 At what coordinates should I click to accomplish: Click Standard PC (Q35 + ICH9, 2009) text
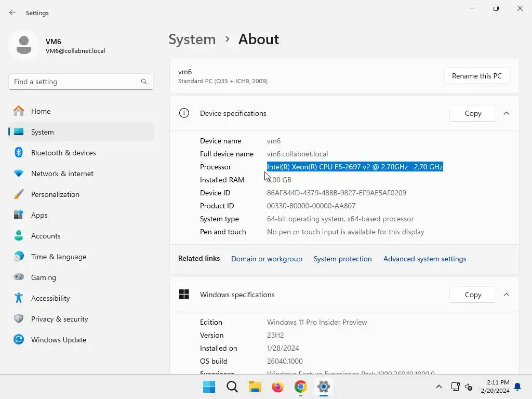(223, 81)
